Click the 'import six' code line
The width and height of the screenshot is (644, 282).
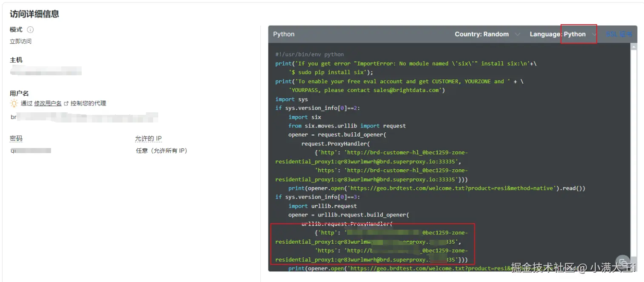[305, 117]
